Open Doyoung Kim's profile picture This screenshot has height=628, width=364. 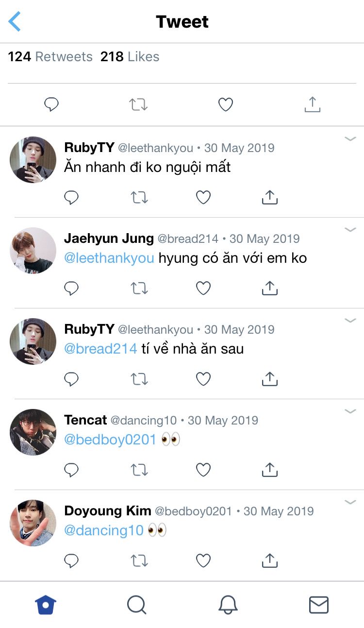point(33,523)
